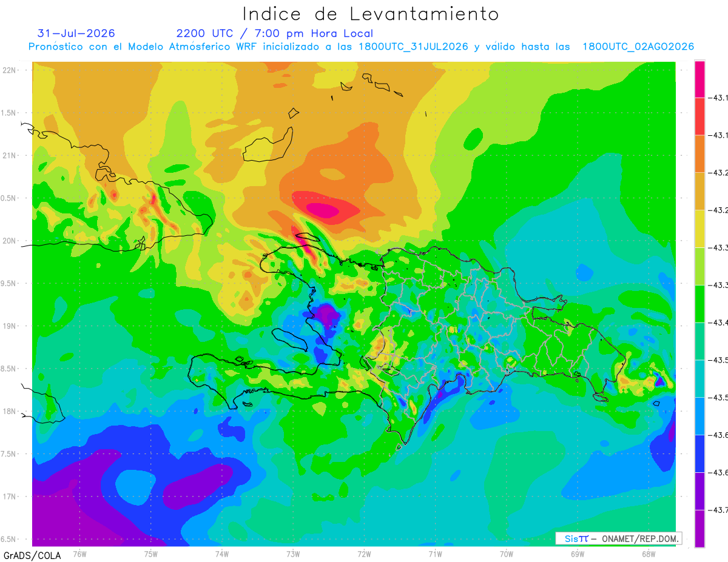
Task: Select the turquoise swatch in the legend
Action: pyautogui.click(x=699, y=379)
